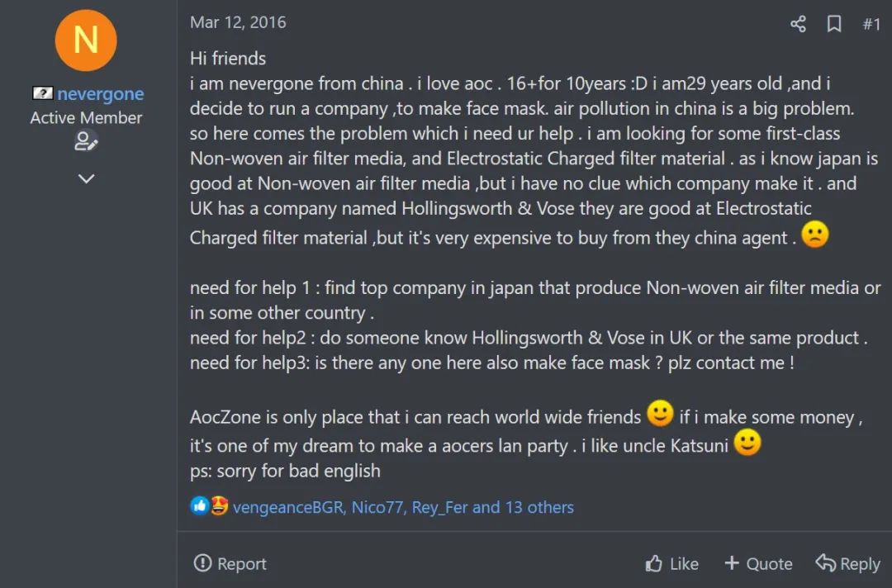Screen dimensions: 892x588
Task: Click the 'Active Member' user title
Action: (x=86, y=117)
